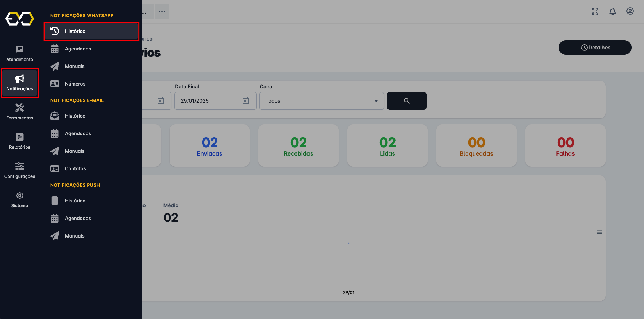Open Push Manuais menu entry
The height and width of the screenshot is (319, 644).
click(75, 236)
